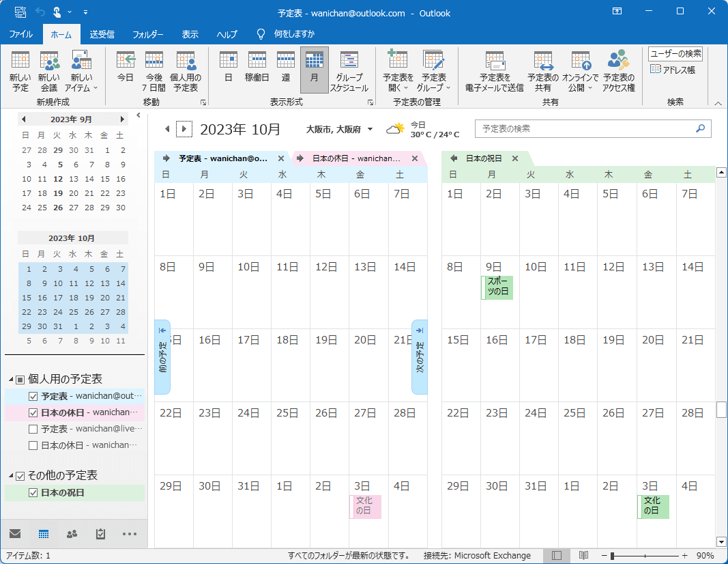This screenshot has height=564, width=728.
Task: Close the 予定表 - wanichan@o... calendar tab
Action: point(281,158)
